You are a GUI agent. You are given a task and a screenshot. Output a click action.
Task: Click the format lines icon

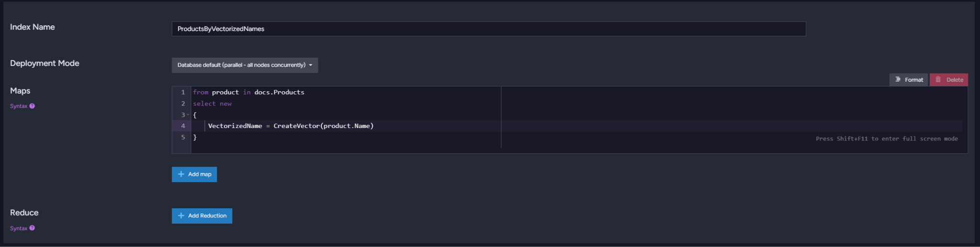click(898, 80)
